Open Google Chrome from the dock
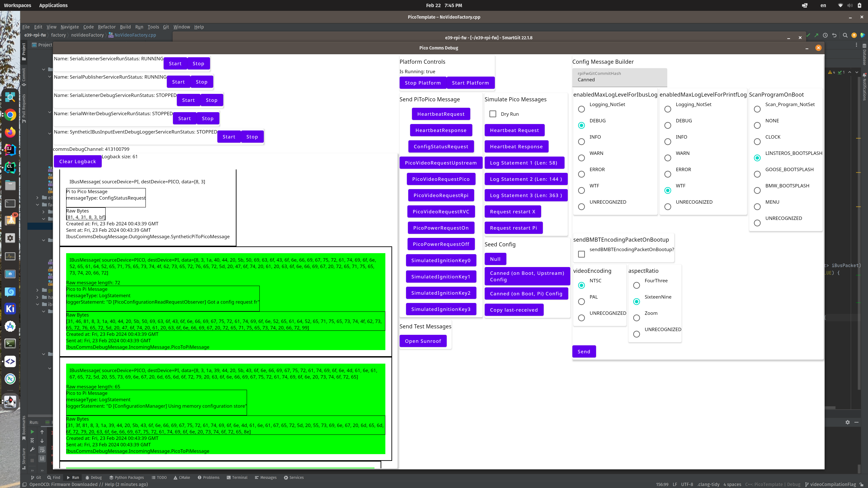The width and height of the screenshot is (868, 488). (x=10, y=115)
